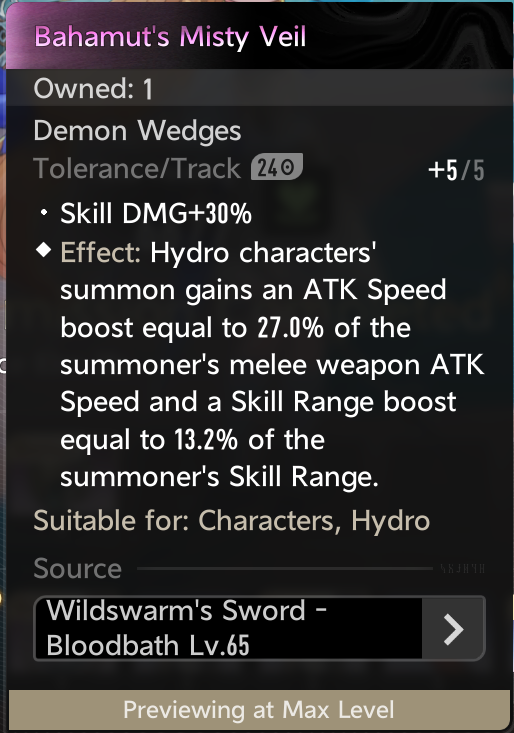Click the 240 tolerance cost badge

pos(277,167)
